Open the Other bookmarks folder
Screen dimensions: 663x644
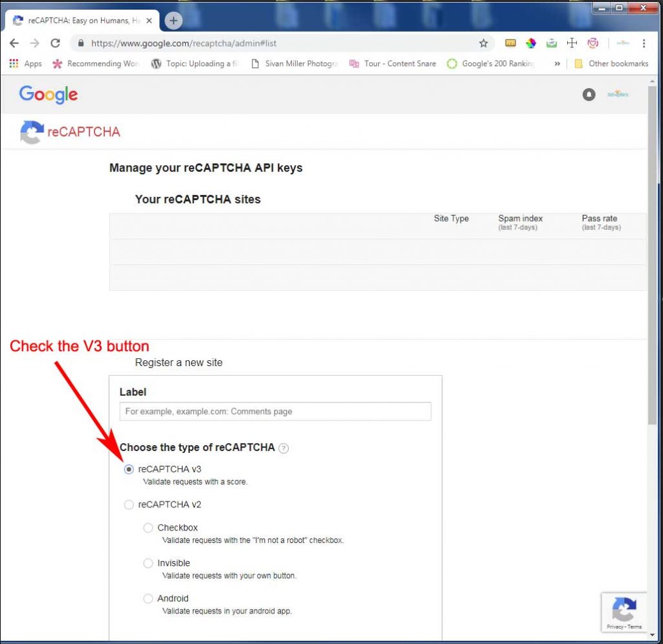(x=611, y=63)
